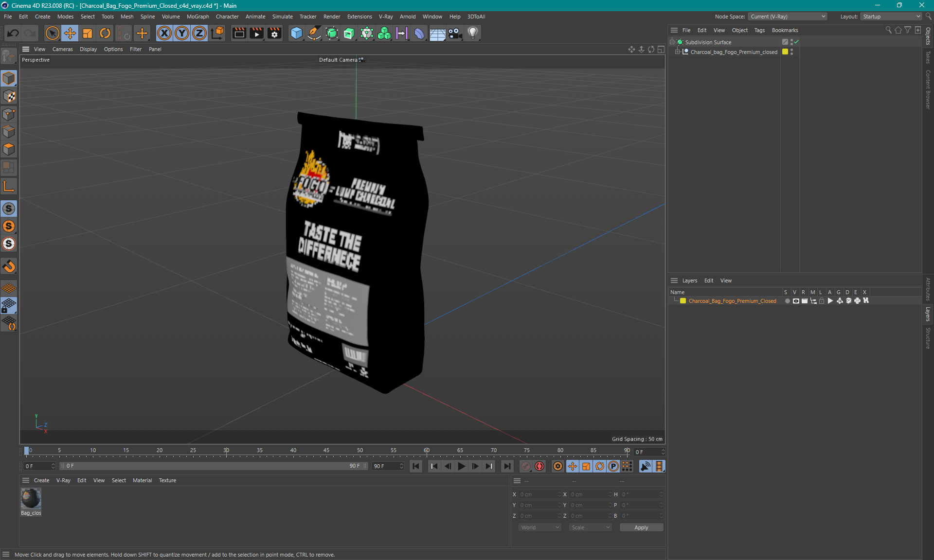Open the World coordinate dropdown
This screenshot has width=934, height=560.
pos(539,527)
